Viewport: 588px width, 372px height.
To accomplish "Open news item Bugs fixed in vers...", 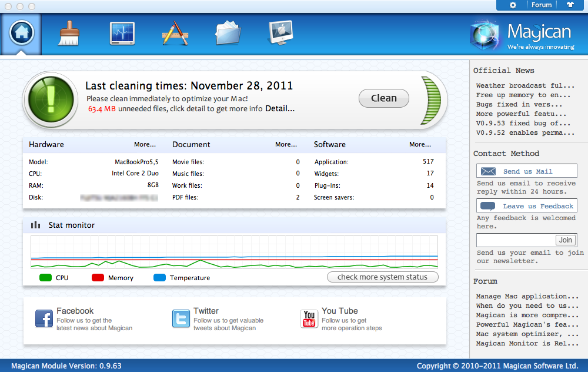I will click(x=519, y=104).
